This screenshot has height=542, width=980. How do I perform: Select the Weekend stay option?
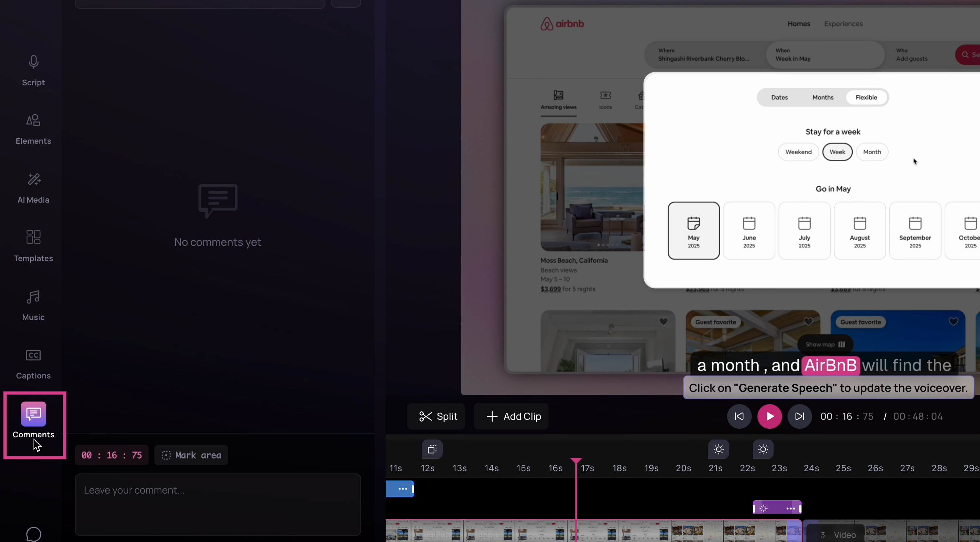pos(798,152)
